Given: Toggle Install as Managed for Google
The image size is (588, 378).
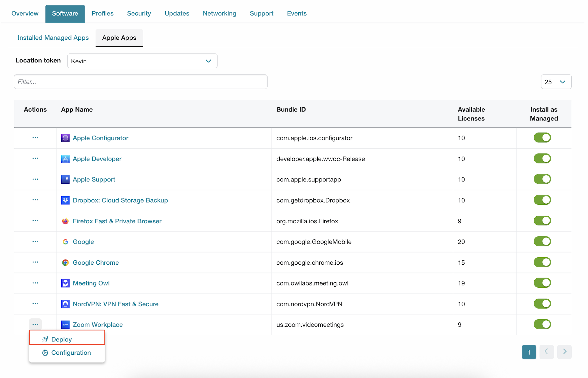Looking at the screenshot, I should click(542, 241).
